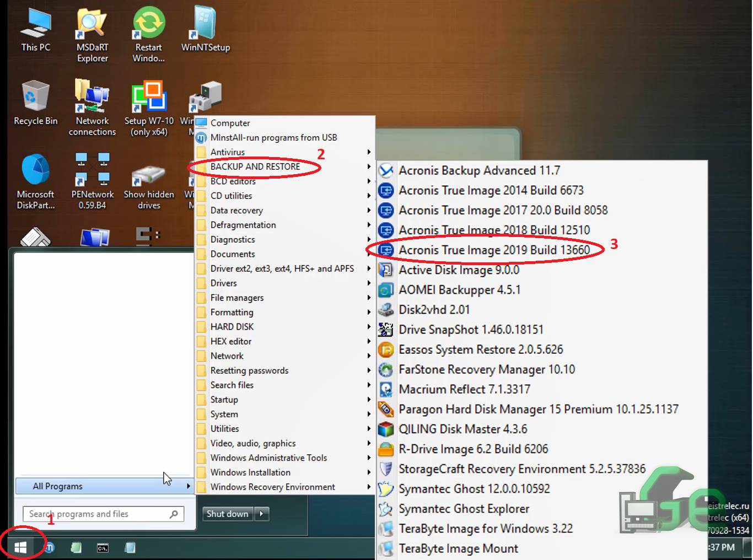753x560 pixels.
Task: Select MInstAll-run programs from USB
Action: (x=284, y=137)
